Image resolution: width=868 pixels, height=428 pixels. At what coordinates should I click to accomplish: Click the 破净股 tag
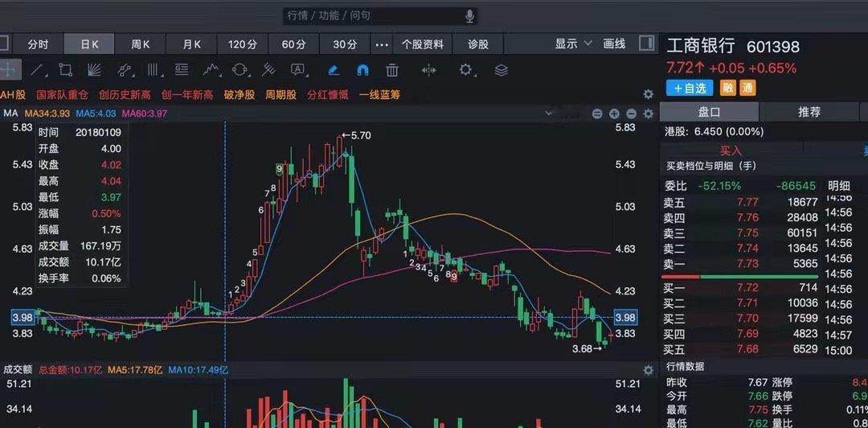(x=240, y=95)
